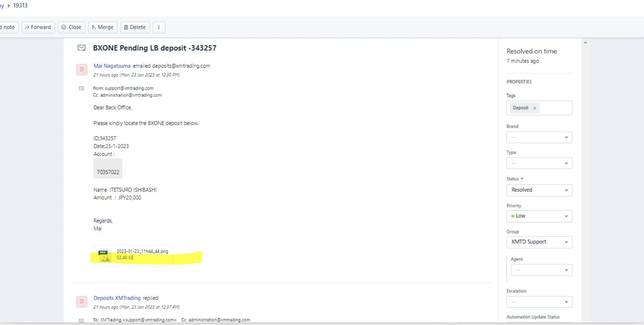
Task: Merge this ticket
Action: pyautogui.click(x=103, y=27)
